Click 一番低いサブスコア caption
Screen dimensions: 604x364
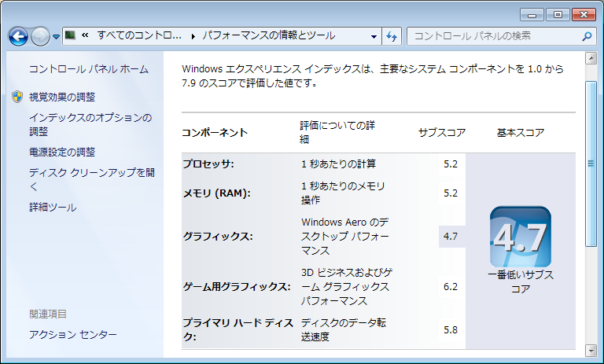[521, 282]
